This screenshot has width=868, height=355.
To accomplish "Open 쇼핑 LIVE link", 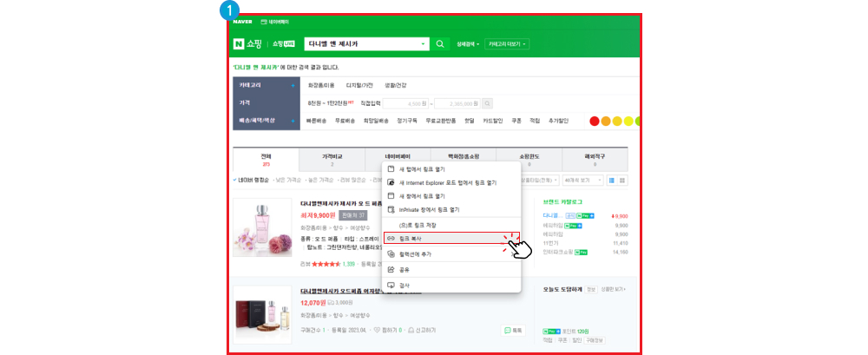I will [284, 43].
